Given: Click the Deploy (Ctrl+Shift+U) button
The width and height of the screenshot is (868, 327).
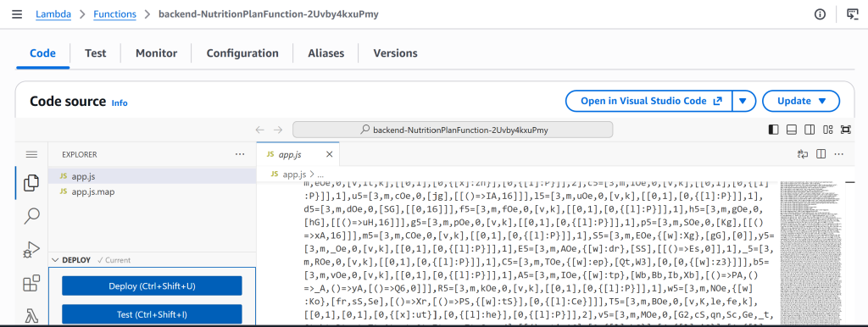Looking at the screenshot, I should pyautogui.click(x=152, y=286).
